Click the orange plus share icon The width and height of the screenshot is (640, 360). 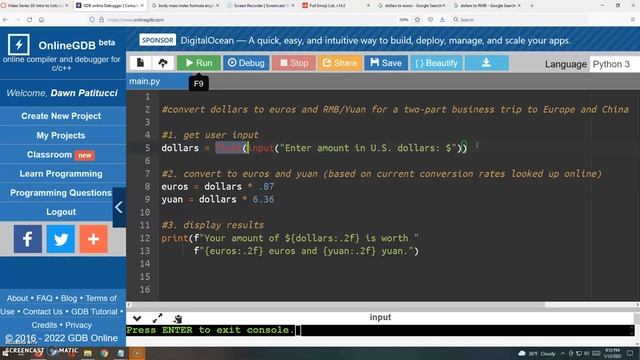(93, 239)
